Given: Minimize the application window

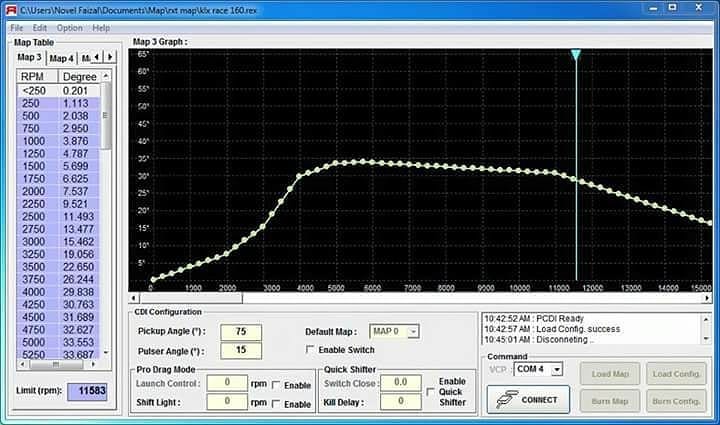Looking at the screenshot, I should [653, 8].
